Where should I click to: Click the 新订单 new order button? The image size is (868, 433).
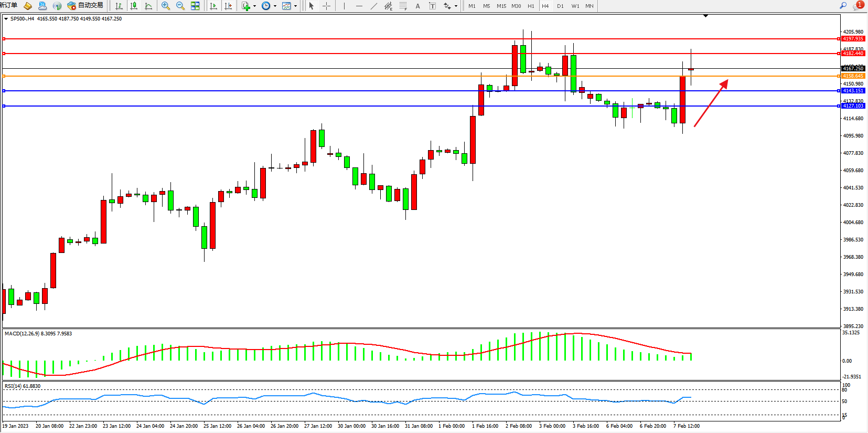coord(8,5)
